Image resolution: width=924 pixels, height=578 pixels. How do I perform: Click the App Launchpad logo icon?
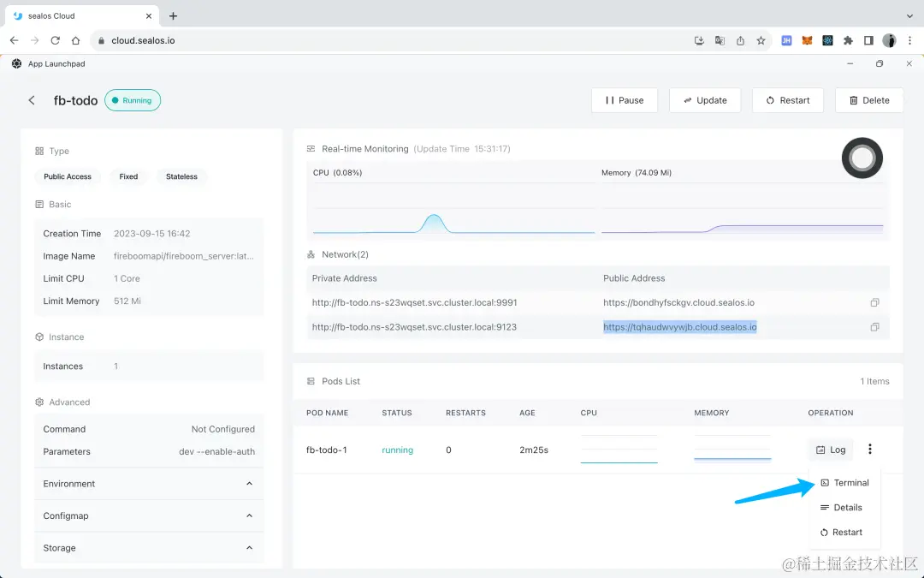(16, 63)
